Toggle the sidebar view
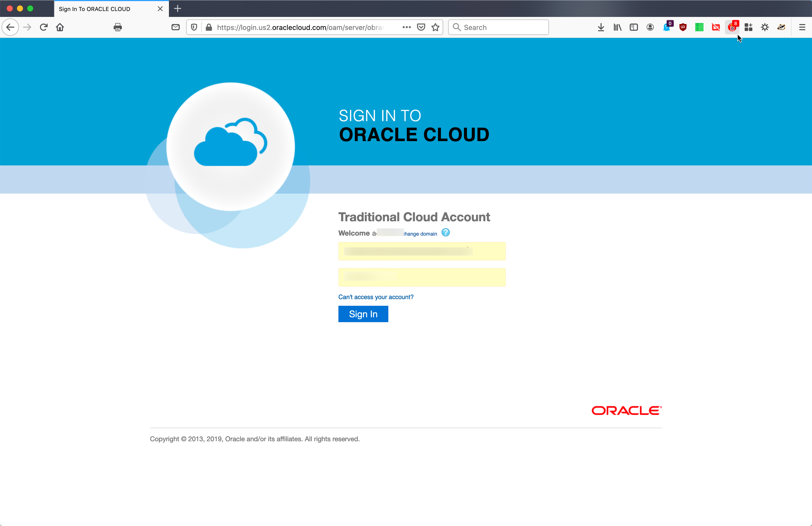The width and height of the screenshot is (812, 526). click(634, 27)
